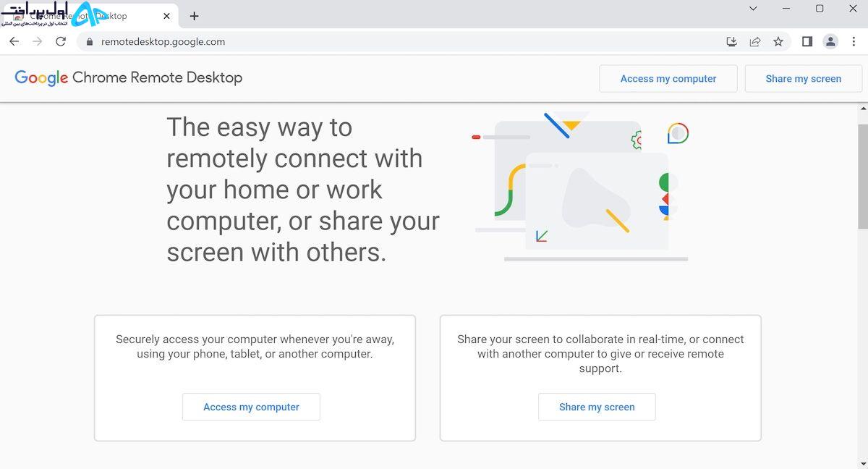
Task: Open Chrome's three-dot menu
Action: pyautogui.click(x=854, y=42)
